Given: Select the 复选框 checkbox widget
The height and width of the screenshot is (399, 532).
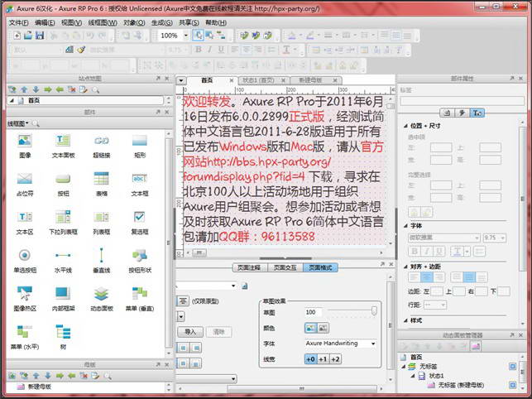Looking at the screenshot, I should click(140, 223).
